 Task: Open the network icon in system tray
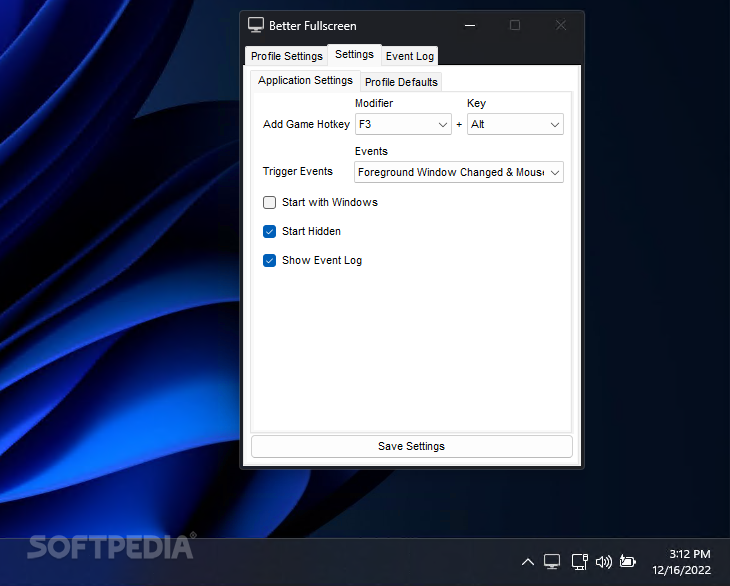tap(580, 562)
